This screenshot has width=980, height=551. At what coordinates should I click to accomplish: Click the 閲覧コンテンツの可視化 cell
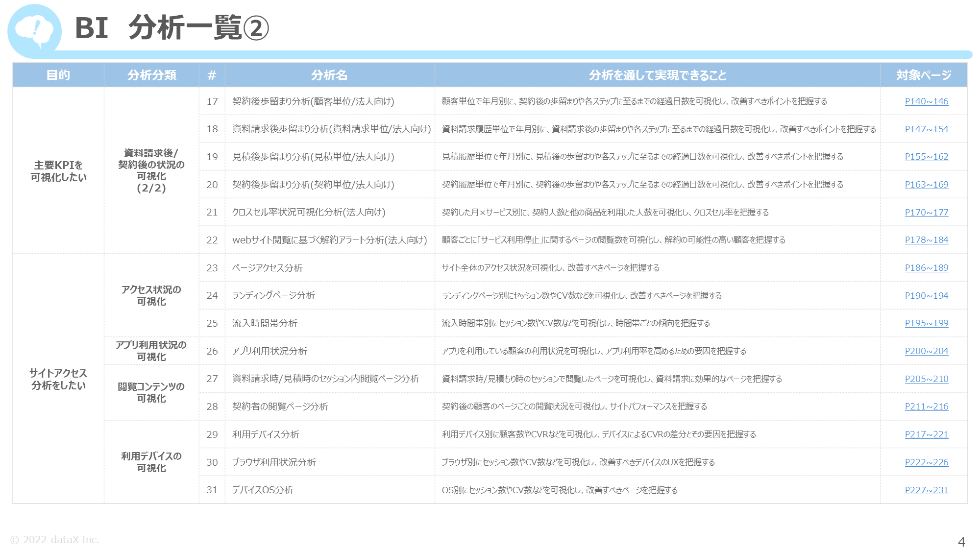[151, 392]
